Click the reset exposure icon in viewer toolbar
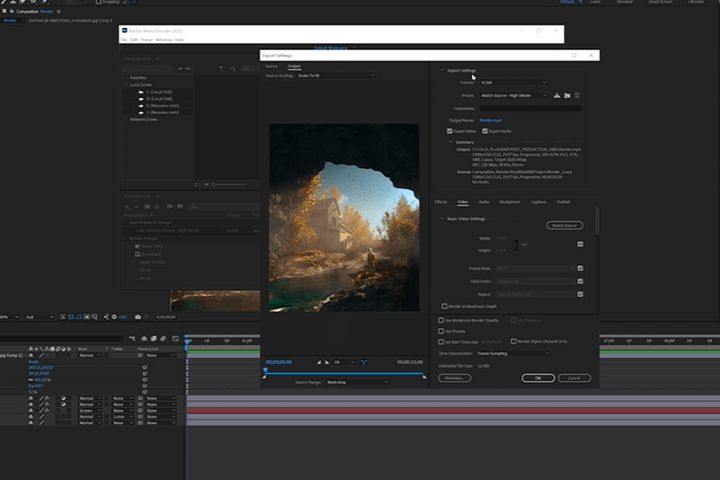Image resolution: width=720 pixels, height=480 pixels. (114, 317)
